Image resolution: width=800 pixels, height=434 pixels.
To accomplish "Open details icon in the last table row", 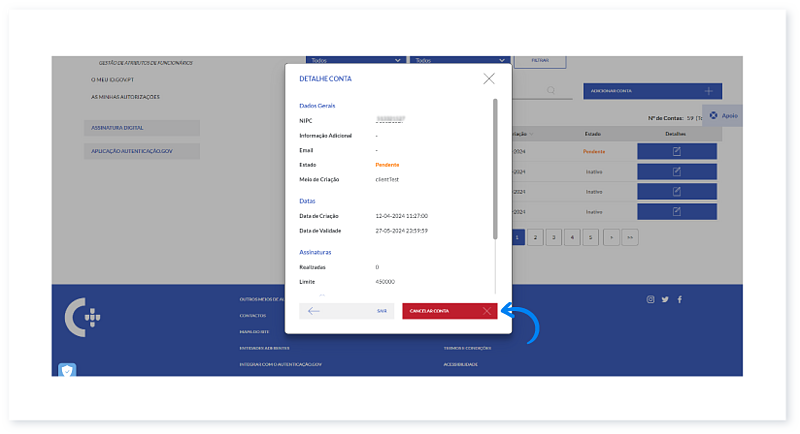I will 676,211.
